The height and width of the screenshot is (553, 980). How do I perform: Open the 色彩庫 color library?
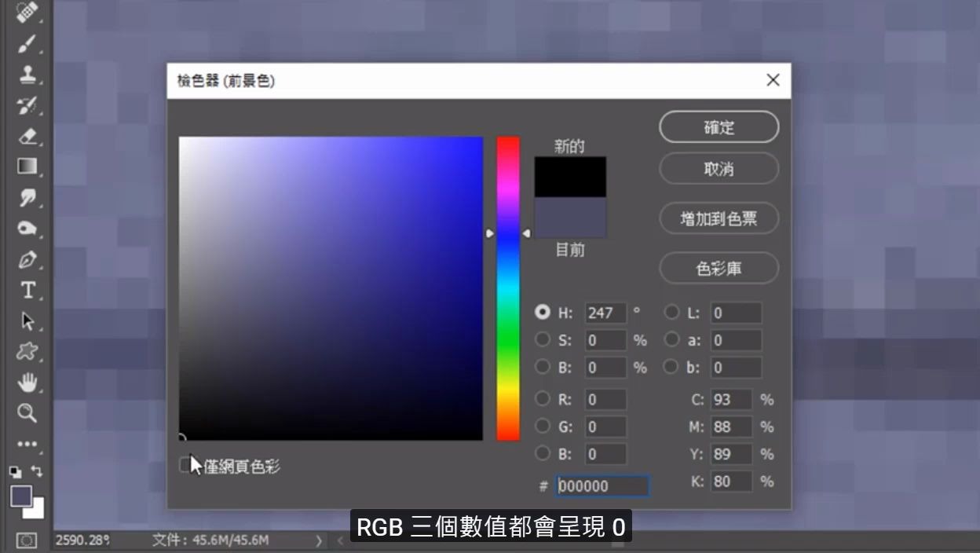(718, 268)
